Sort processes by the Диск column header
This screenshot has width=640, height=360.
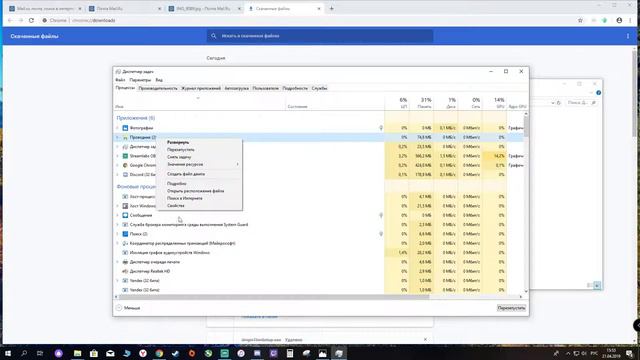pos(445,103)
